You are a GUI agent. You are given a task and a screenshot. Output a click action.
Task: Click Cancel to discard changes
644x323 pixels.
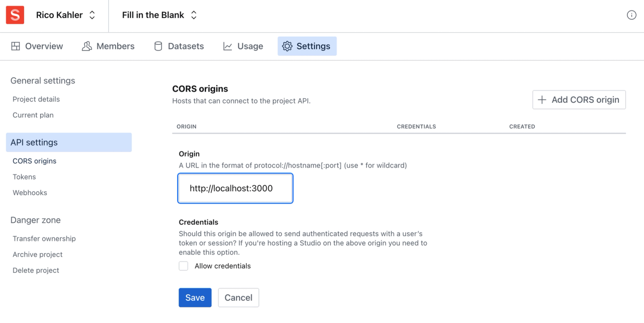tap(238, 297)
